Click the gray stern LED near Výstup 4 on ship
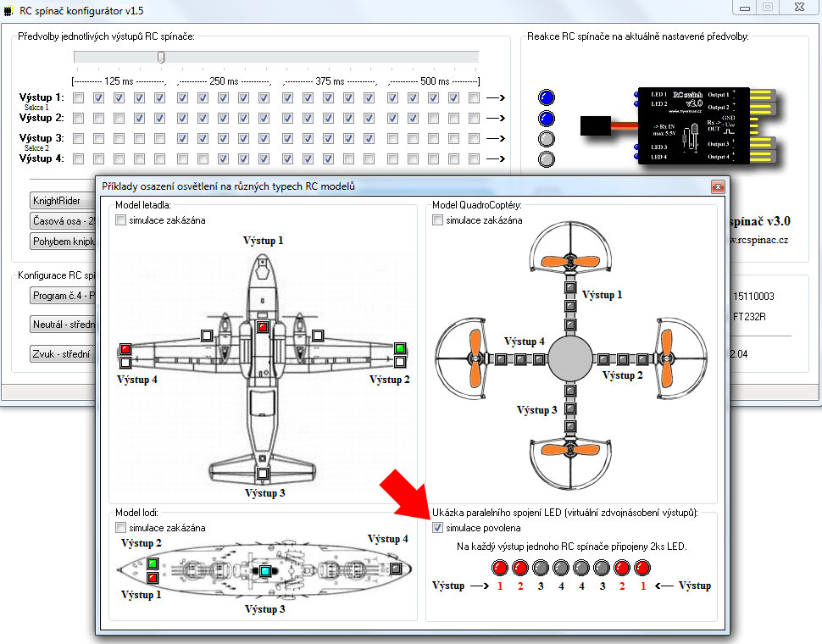This screenshot has width=822, height=644. coord(396,569)
